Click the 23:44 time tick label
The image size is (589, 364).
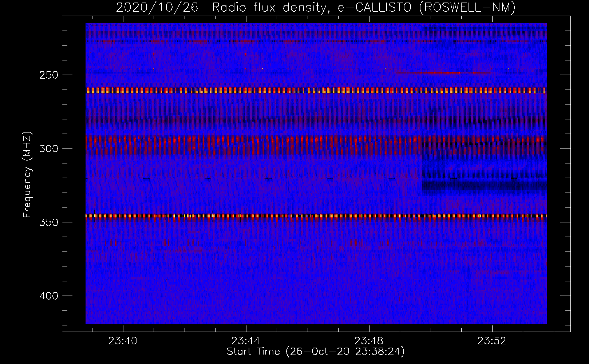(246, 341)
